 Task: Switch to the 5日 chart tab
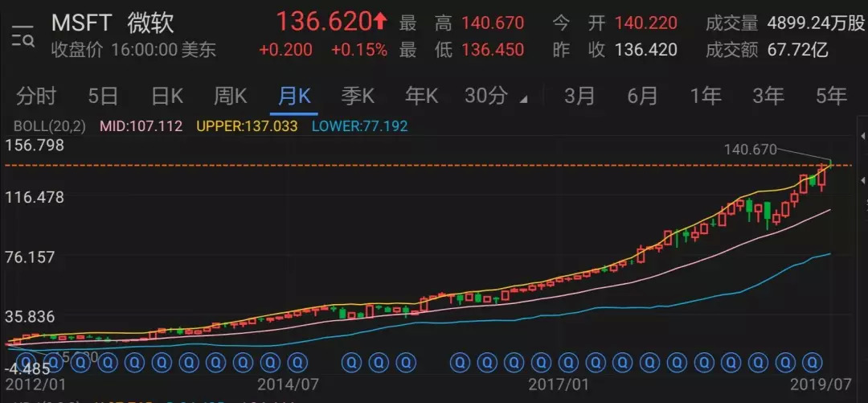pos(103,97)
